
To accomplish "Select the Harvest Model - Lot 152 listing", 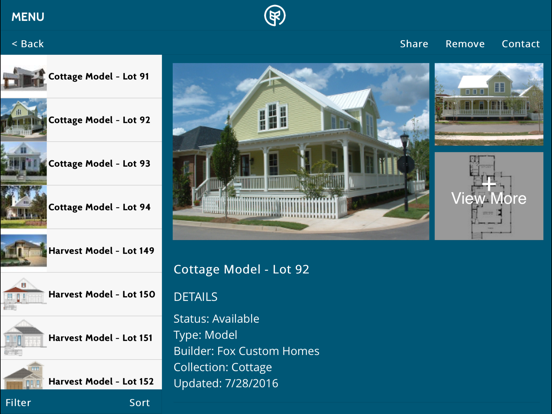I will pos(81,375).
